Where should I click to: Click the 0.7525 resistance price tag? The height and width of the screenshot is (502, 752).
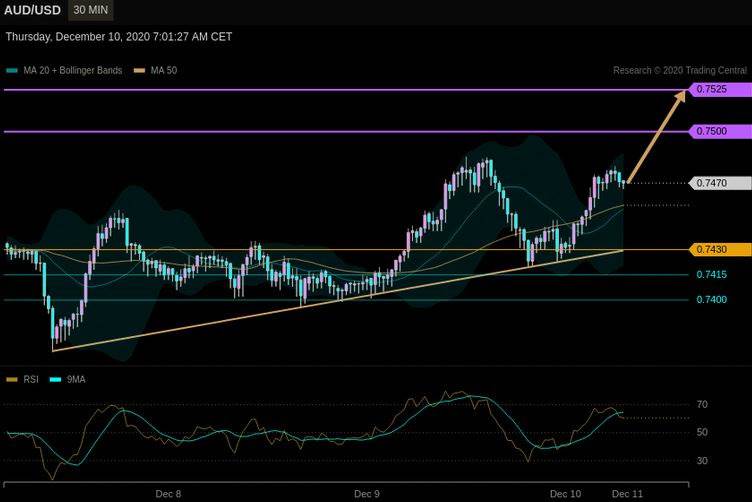tap(720, 89)
